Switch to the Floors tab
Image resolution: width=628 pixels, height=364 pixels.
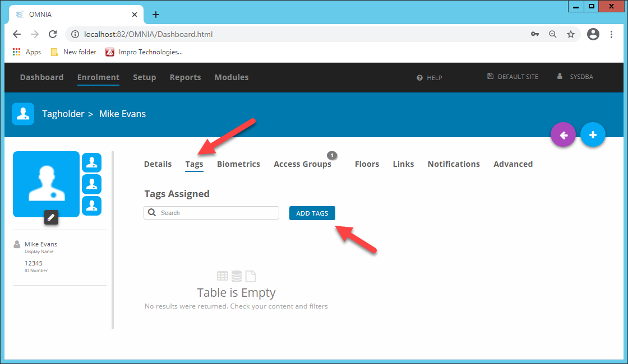pyautogui.click(x=367, y=164)
